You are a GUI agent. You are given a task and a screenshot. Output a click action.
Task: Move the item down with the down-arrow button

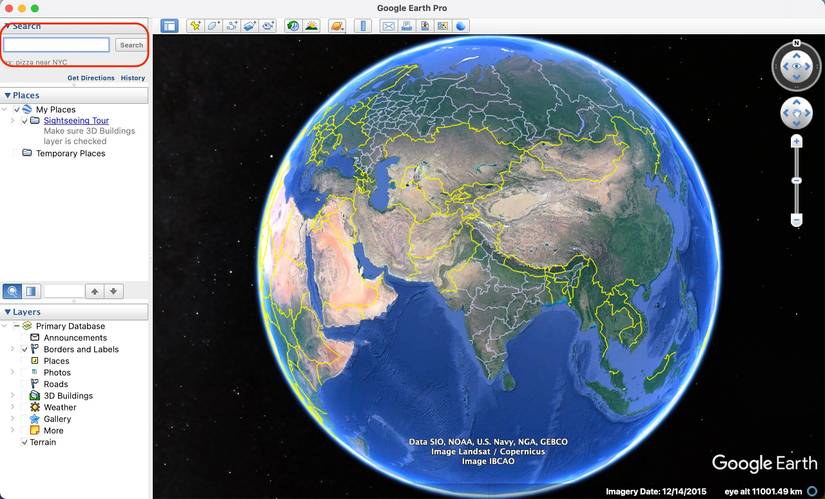[x=114, y=291]
